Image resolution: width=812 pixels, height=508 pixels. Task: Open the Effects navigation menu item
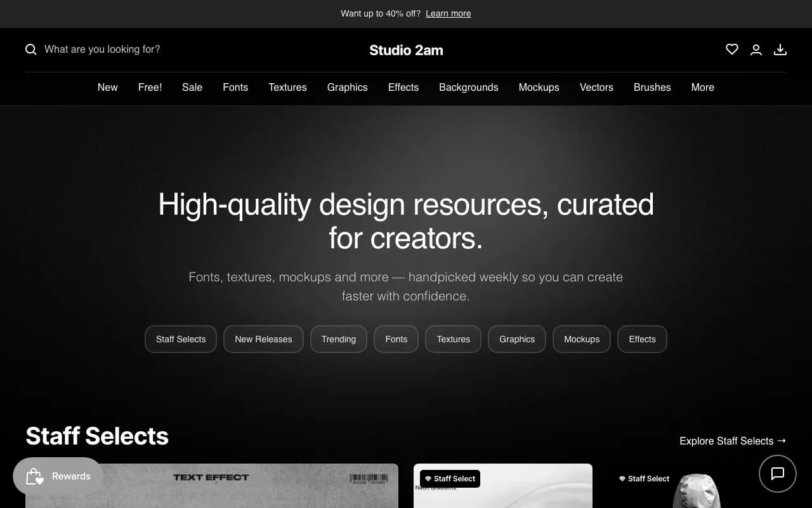point(403,88)
